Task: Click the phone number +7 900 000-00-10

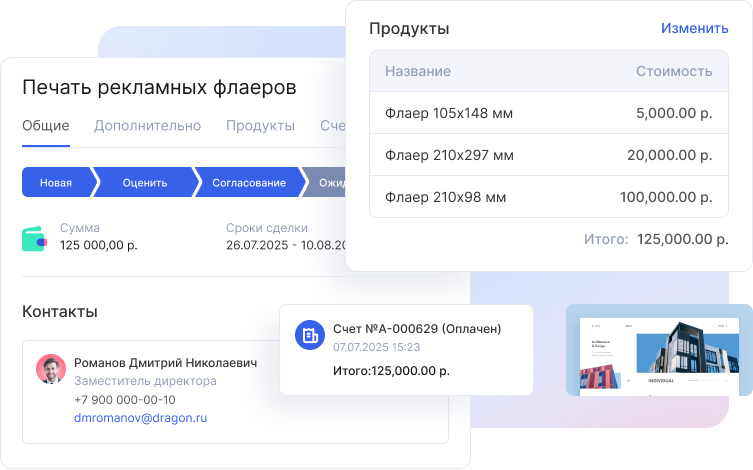Action: click(x=125, y=400)
